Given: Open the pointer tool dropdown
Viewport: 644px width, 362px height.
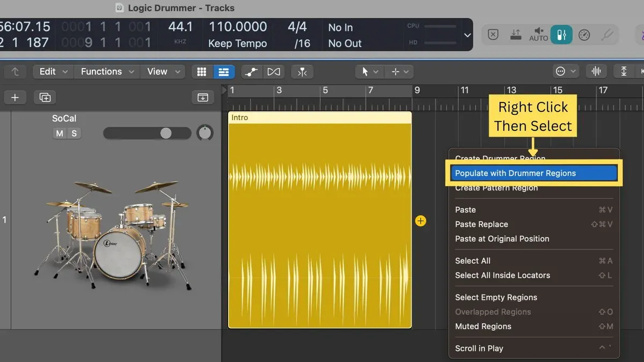Looking at the screenshot, I should coord(369,71).
